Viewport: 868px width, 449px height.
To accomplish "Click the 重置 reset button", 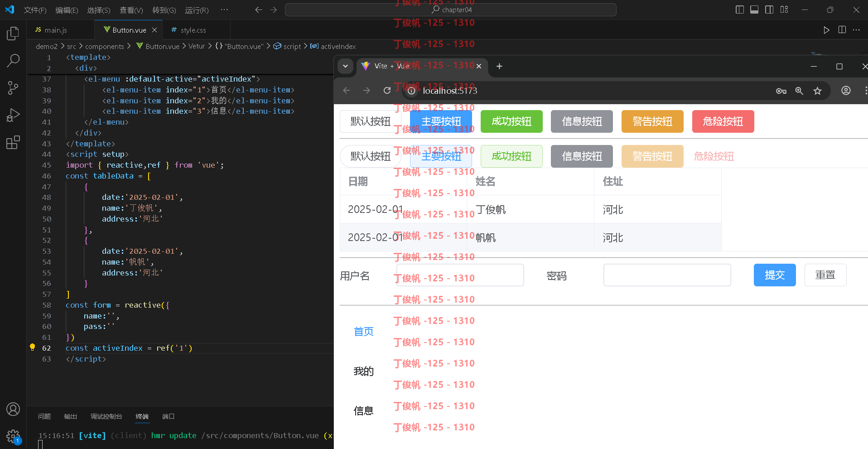I will click(825, 275).
